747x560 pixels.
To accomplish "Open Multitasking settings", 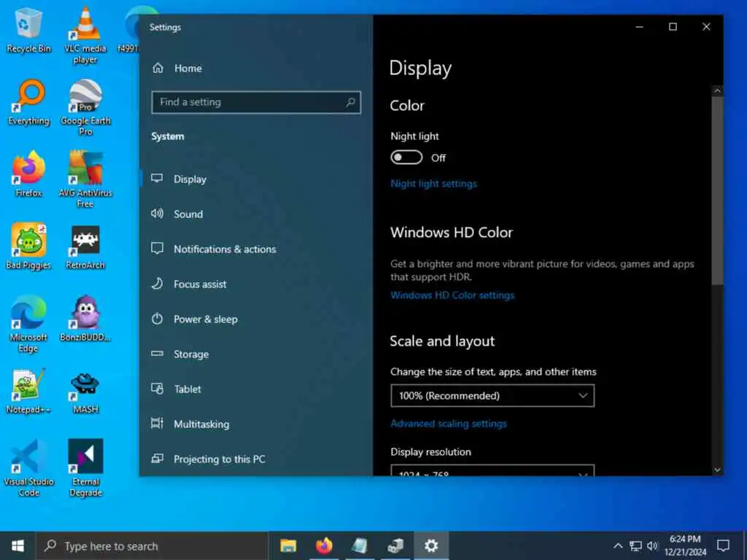I will (256, 424).
